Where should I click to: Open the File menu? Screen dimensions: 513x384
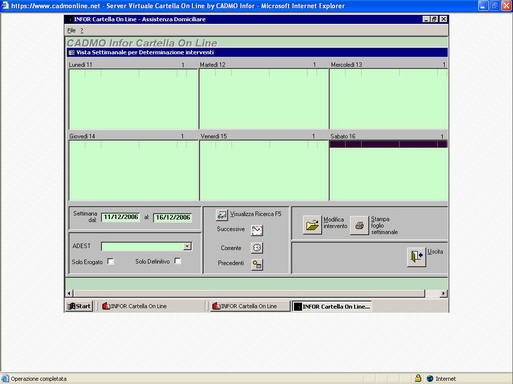pos(71,31)
